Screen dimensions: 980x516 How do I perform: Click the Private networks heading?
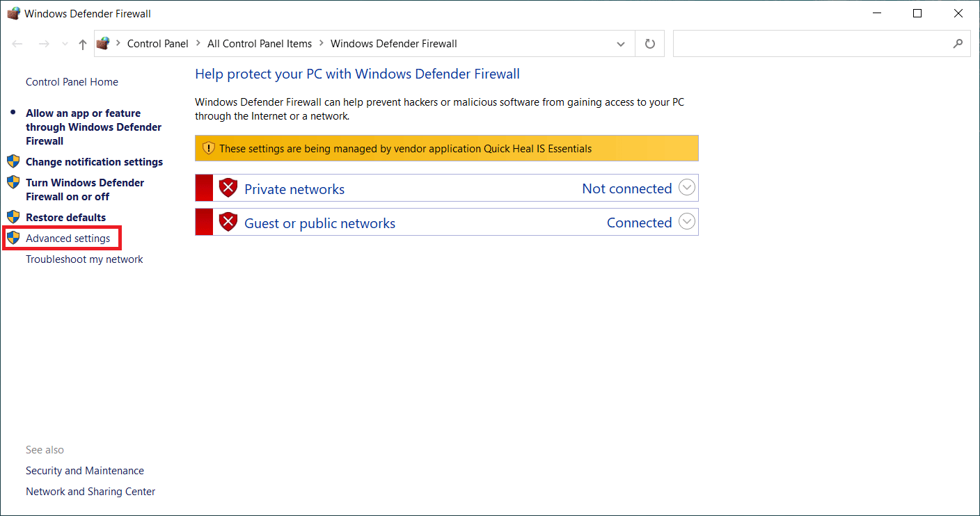point(294,189)
